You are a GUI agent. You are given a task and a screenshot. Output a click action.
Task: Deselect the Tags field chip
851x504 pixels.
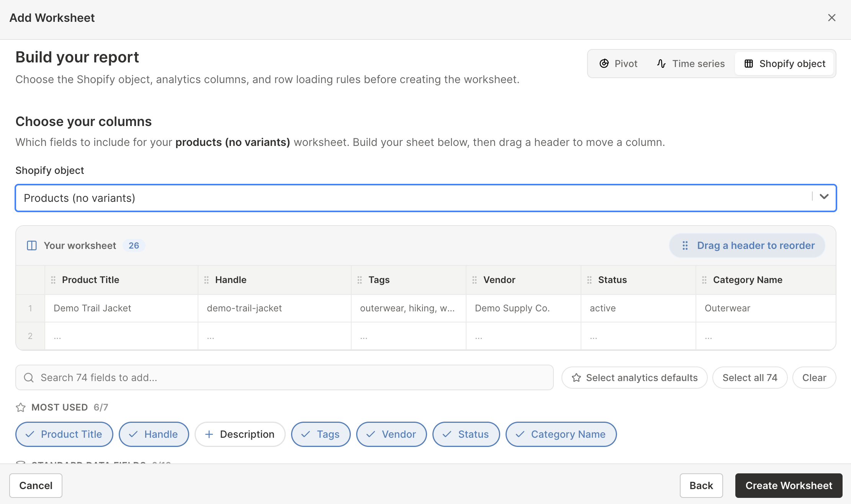point(321,434)
